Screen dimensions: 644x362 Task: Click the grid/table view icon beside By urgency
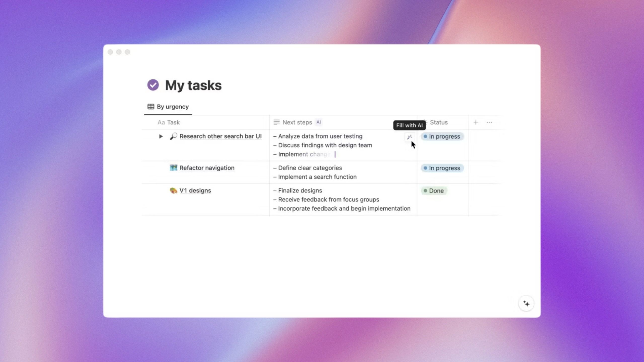[x=151, y=107]
